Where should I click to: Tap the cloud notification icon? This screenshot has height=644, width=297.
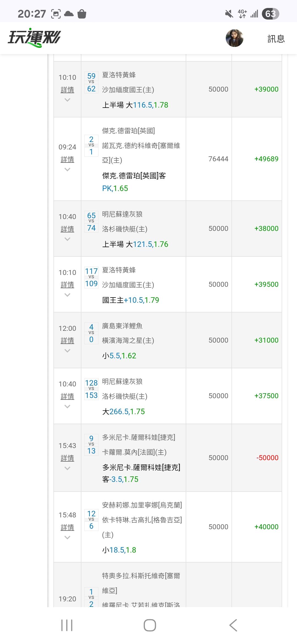pos(69,13)
